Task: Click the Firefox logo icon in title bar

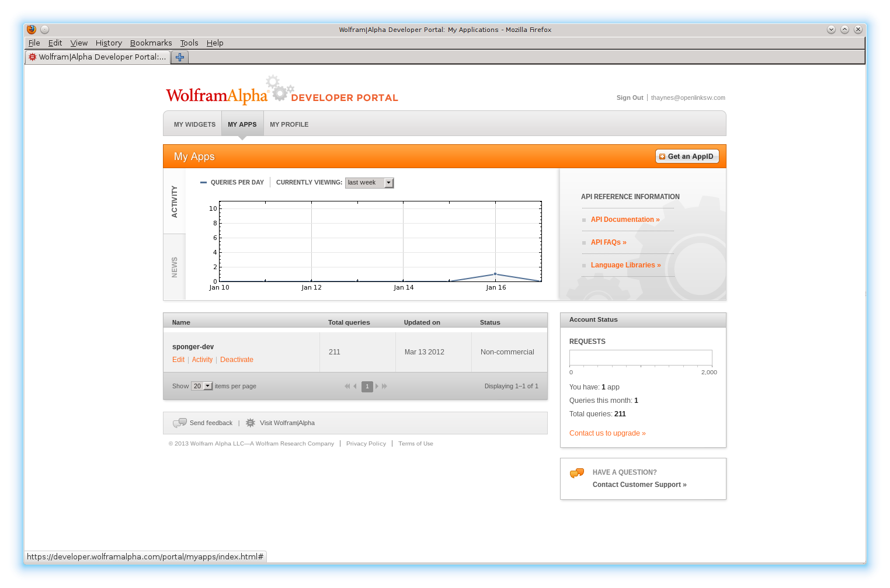Action: click(x=32, y=29)
